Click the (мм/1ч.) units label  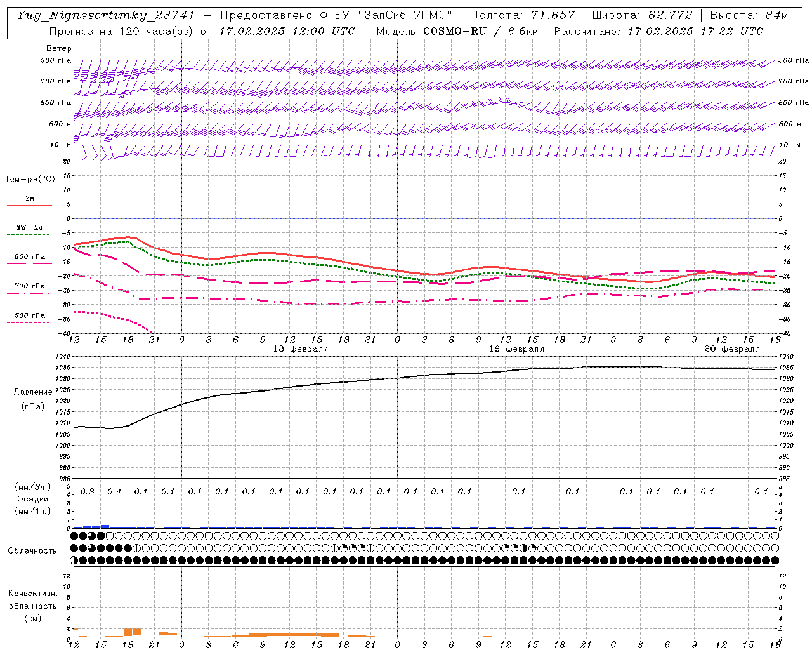(x=33, y=511)
